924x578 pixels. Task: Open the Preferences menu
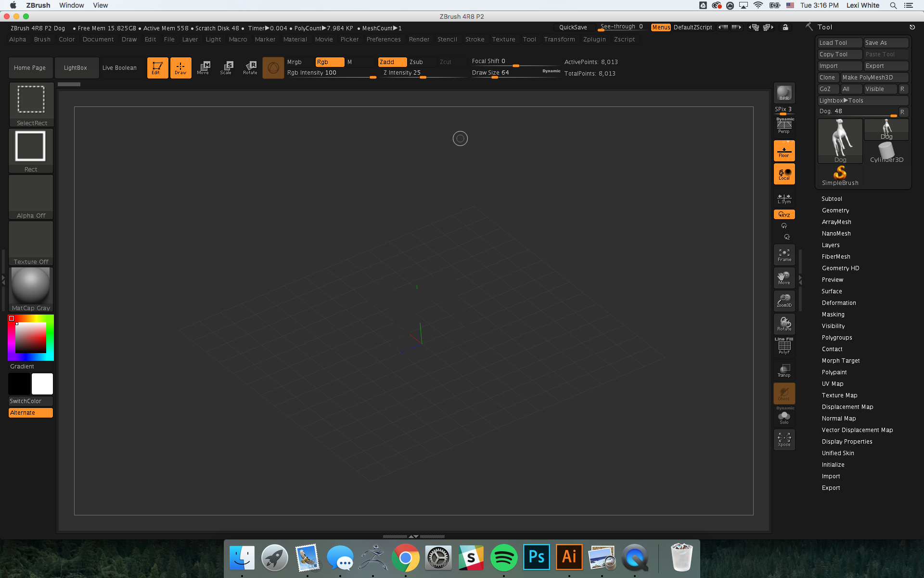(384, 39)
